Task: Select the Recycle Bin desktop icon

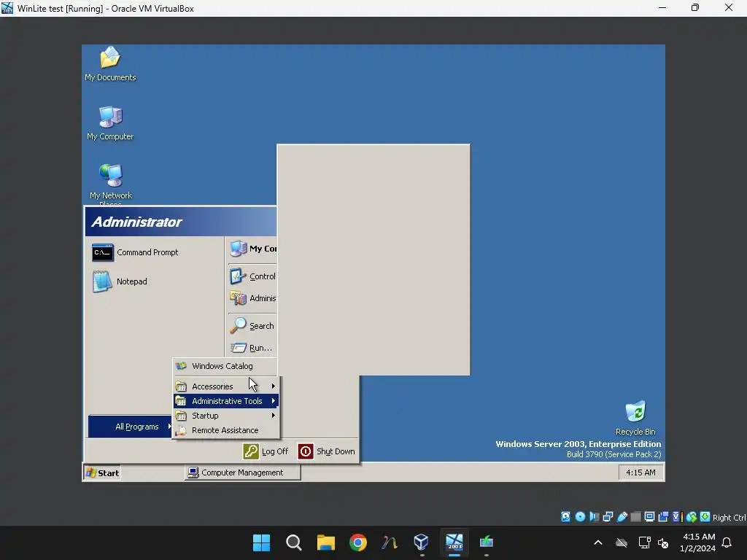Action: tap(635, 418)
